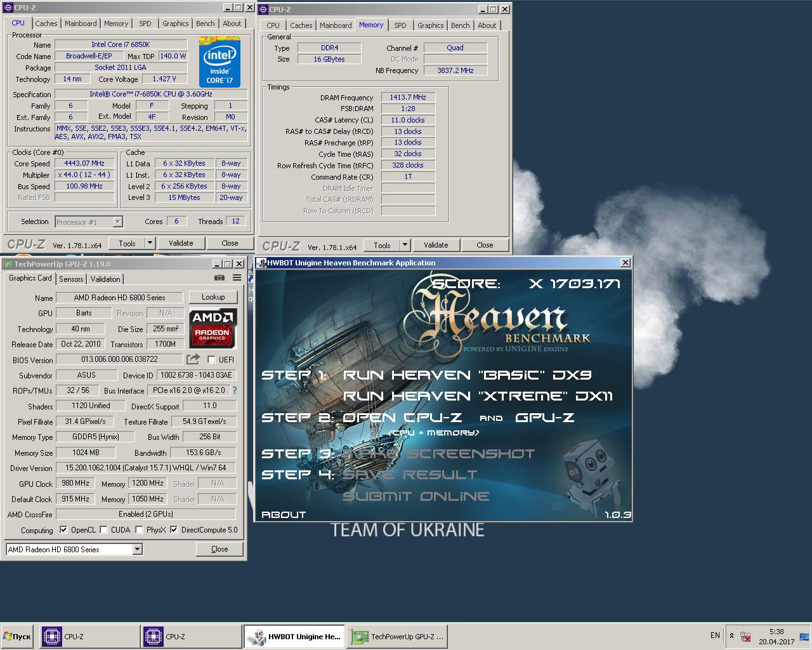Click the Driver Version value field
The image size is (812, 650).
click(146, 468)
